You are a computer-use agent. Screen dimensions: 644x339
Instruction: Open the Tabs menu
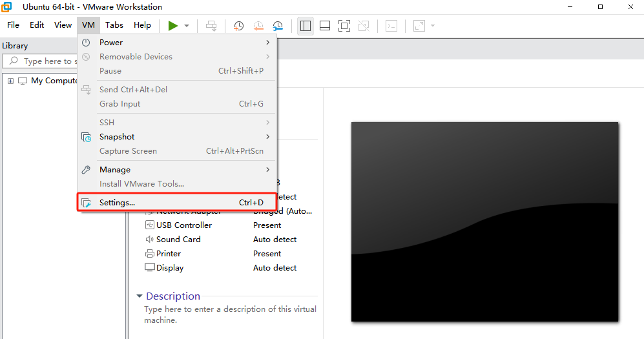pos(114,25)
